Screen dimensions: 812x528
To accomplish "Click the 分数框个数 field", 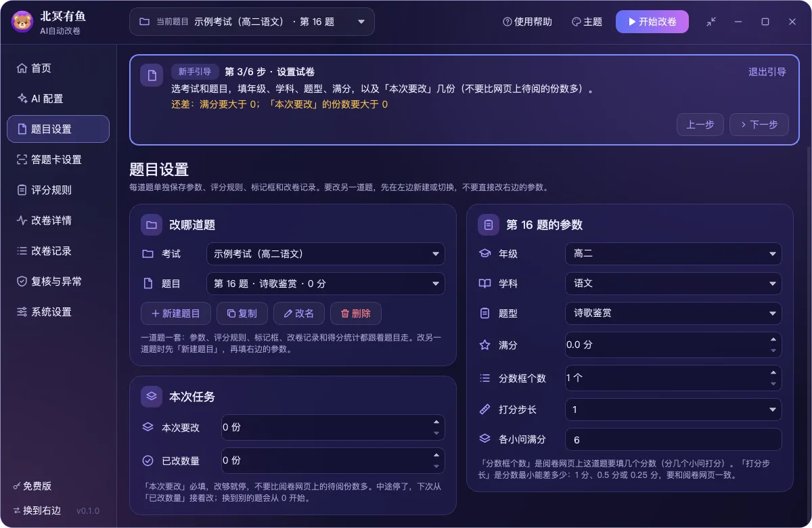I will (673, 378).
